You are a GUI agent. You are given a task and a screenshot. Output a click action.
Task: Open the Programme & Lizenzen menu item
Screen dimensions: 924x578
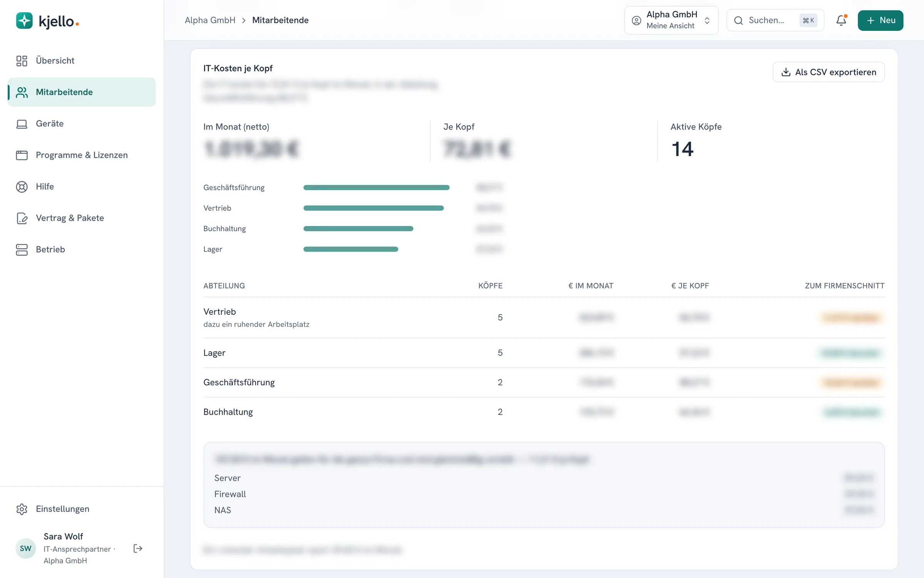[82, 155]
